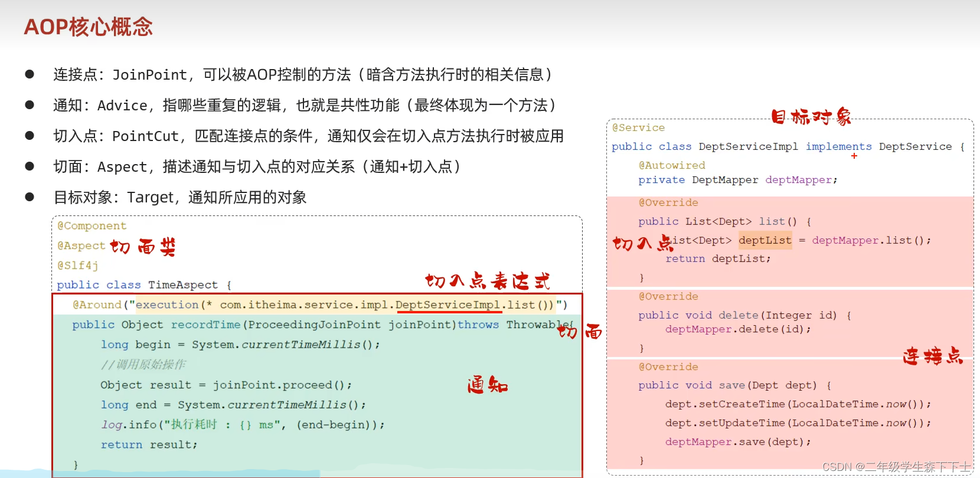The image size is (980, 478).
Task: Click "dept.setCreateTime(LocalDateTime.now());"
Action: point(798,405)
